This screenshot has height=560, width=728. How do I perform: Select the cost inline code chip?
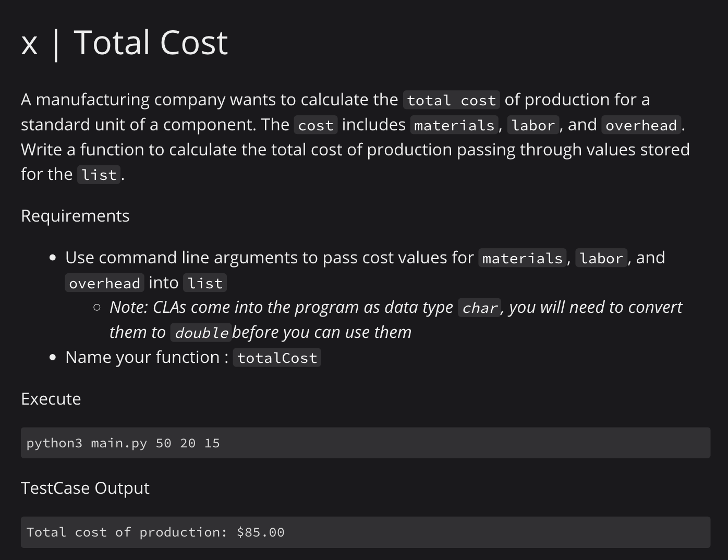point(315,125)
